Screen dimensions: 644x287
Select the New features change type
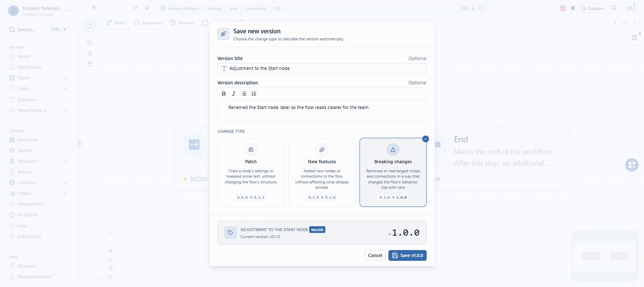[x=322, y=172]
